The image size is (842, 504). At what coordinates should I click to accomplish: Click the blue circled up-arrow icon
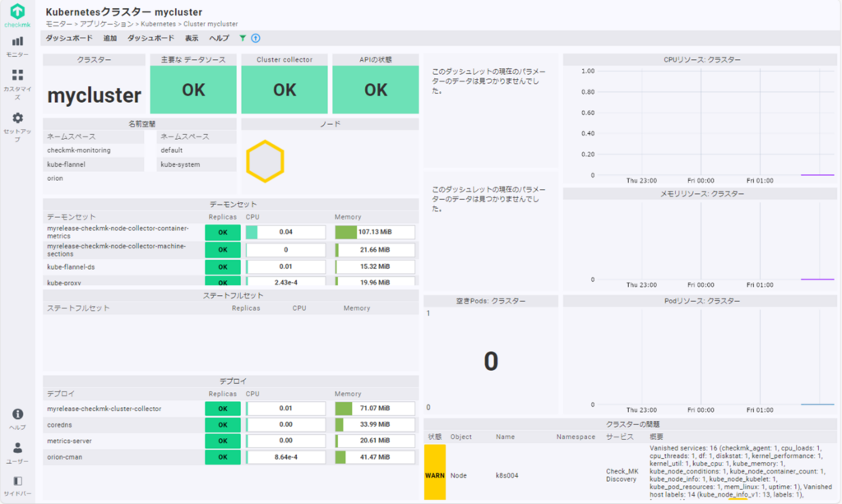pyautogui.click(x=256, y=38)
